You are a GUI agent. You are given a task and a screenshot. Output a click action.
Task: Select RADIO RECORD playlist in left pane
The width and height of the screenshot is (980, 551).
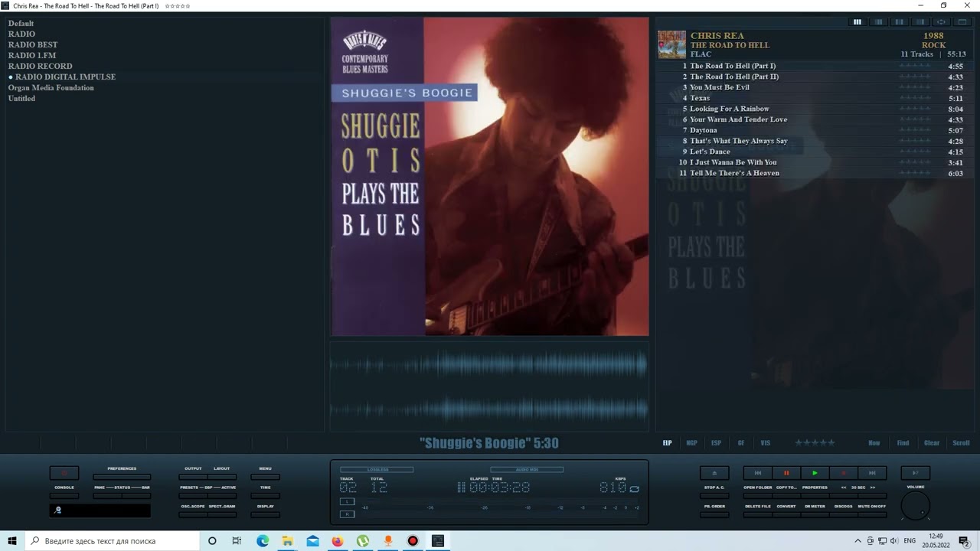click(x=41, y=66)
